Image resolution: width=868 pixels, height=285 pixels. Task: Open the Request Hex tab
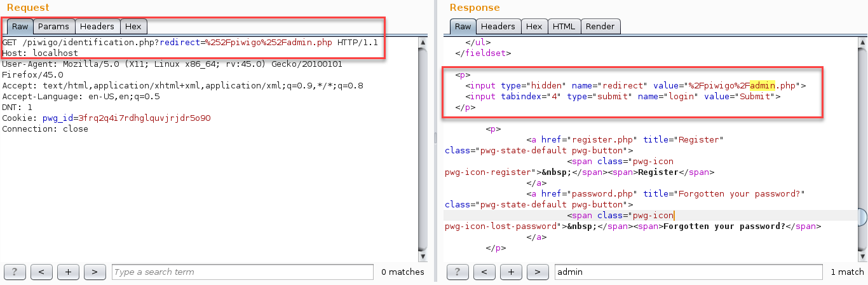(x=133, y=26)
